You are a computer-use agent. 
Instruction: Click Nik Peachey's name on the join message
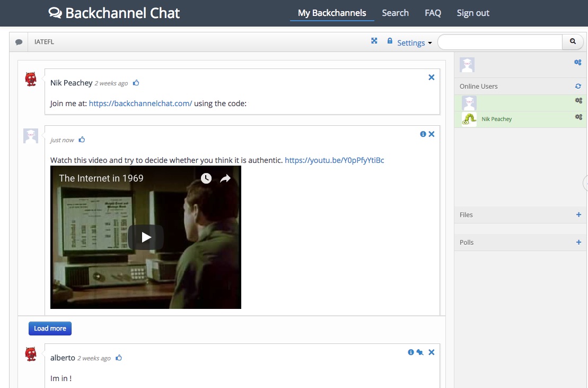(71, 83)
